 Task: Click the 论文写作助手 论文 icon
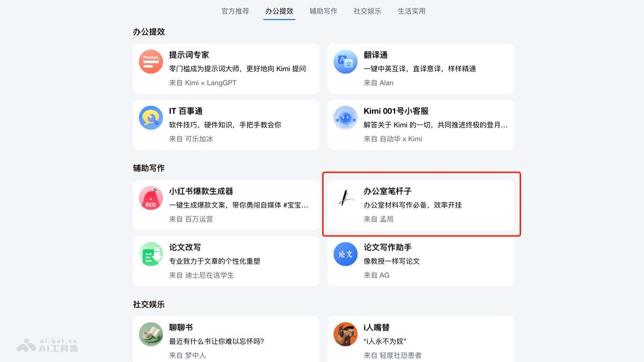(x=345, y=254)
